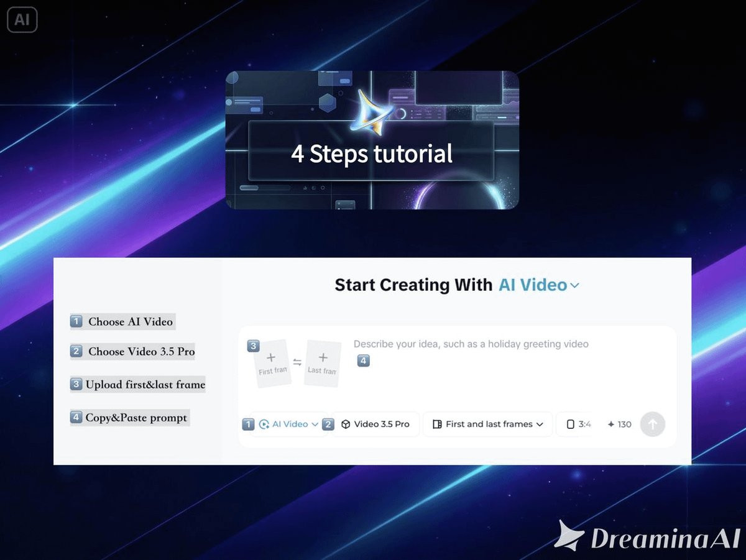Open the AI Video mode dropdown in toolbar

coord(289,425)
